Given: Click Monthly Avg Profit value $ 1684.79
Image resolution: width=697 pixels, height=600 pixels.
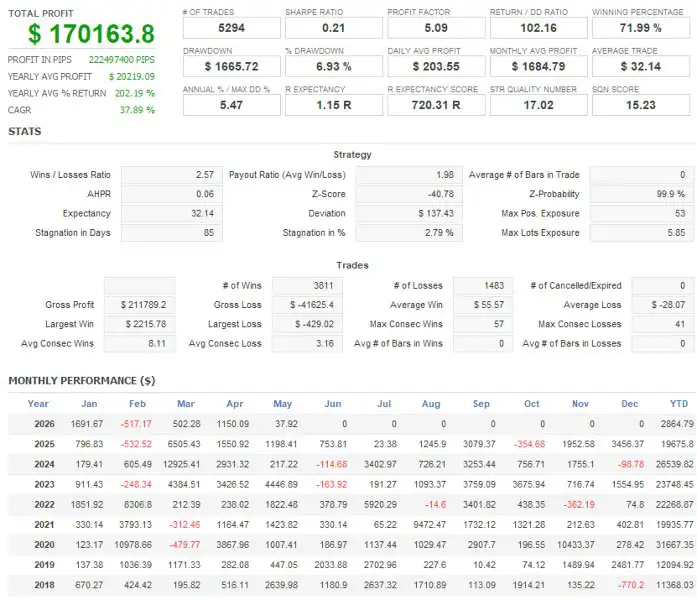Looking at the screenshot, I should coord(539,67).
